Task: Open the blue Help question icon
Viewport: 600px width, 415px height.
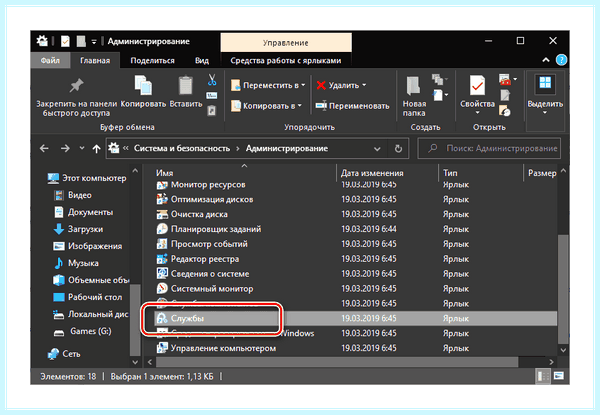Action: [561, 60]
